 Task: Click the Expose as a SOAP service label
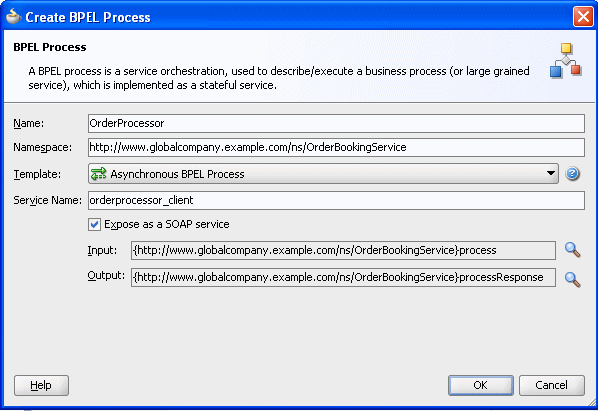click(167, 224)
